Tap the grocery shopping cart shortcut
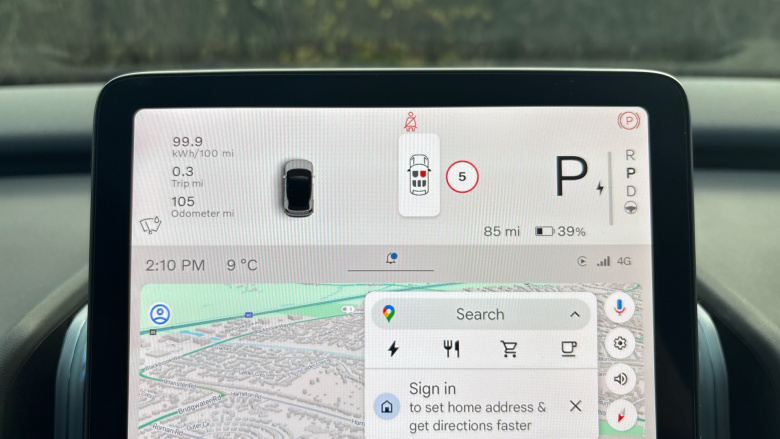This screenshot has width=780, height=439. pos(509,349)
